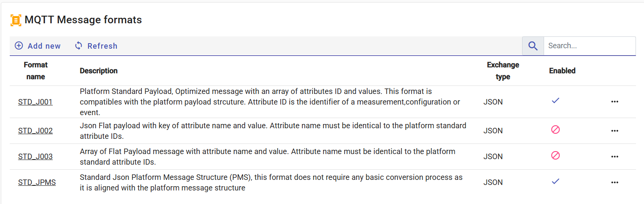Open the STD_J001 format link
644x204 pixels.
click(36, 102)
